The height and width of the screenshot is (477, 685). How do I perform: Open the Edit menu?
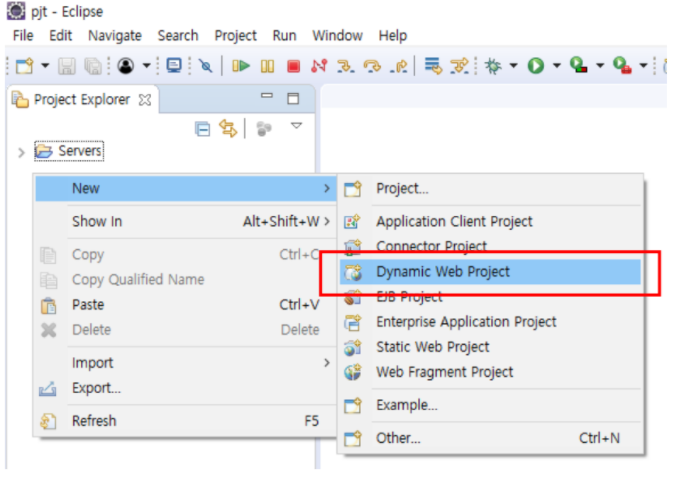[x=60, y=35]
